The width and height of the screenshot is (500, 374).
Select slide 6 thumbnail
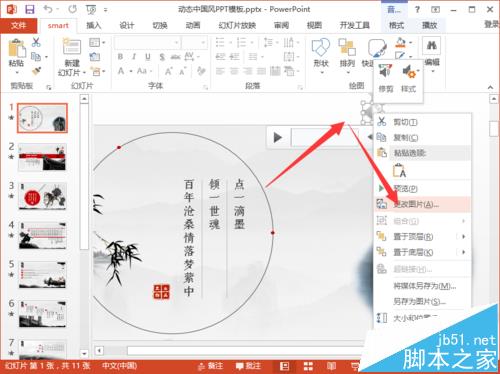(42, 314)
